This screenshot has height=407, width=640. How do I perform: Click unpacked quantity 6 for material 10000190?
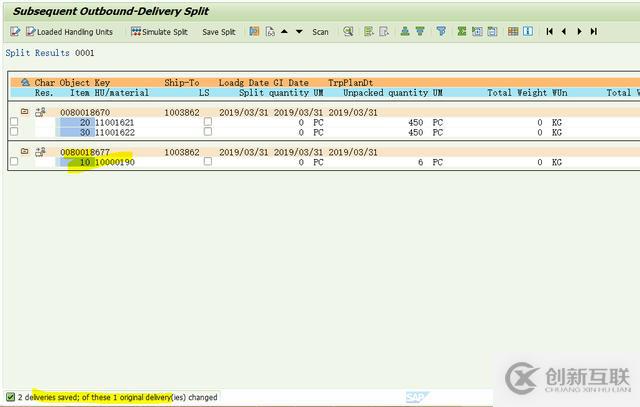click(x=420, y=162)
